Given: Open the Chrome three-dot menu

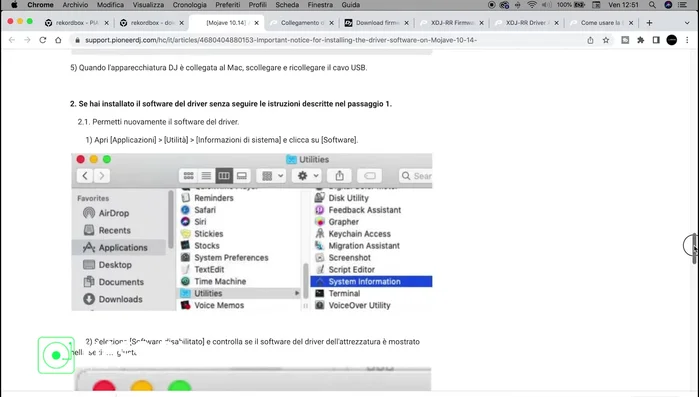Looking at the screenshot, I should (x=687, y=40).
